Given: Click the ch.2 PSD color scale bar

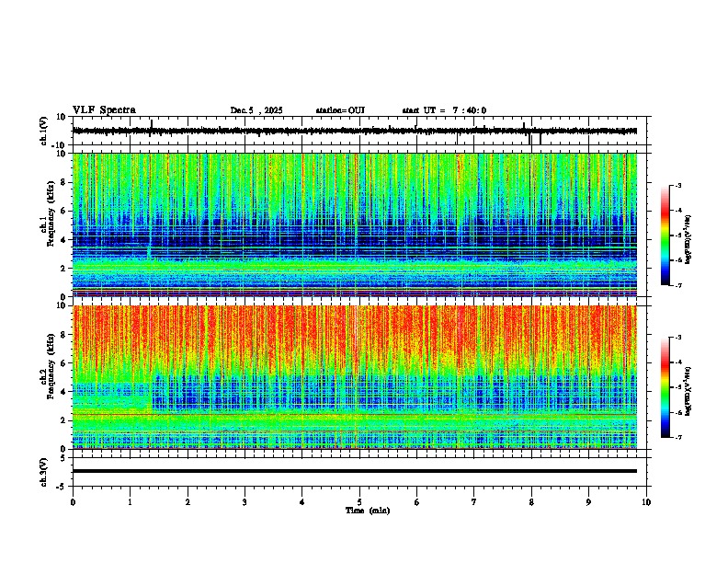Looking at the screenshot, I should coord(665,387).
